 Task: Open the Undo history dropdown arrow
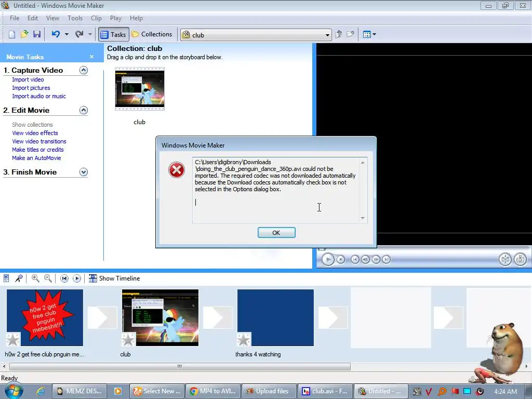pos(66,34)
